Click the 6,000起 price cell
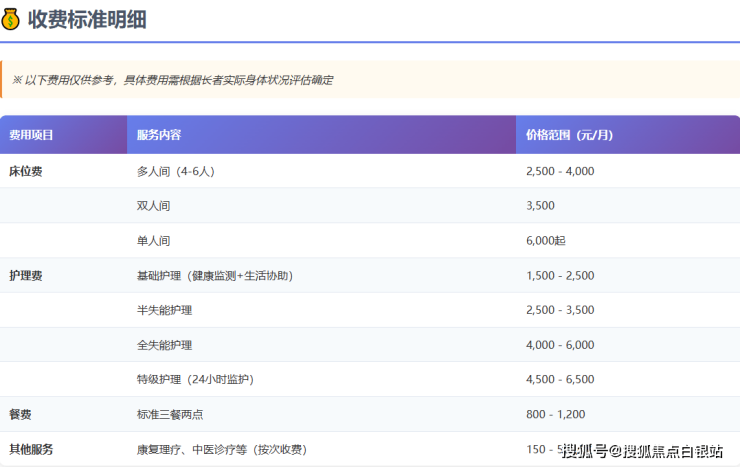740x467 pixels. pos(546,241)
